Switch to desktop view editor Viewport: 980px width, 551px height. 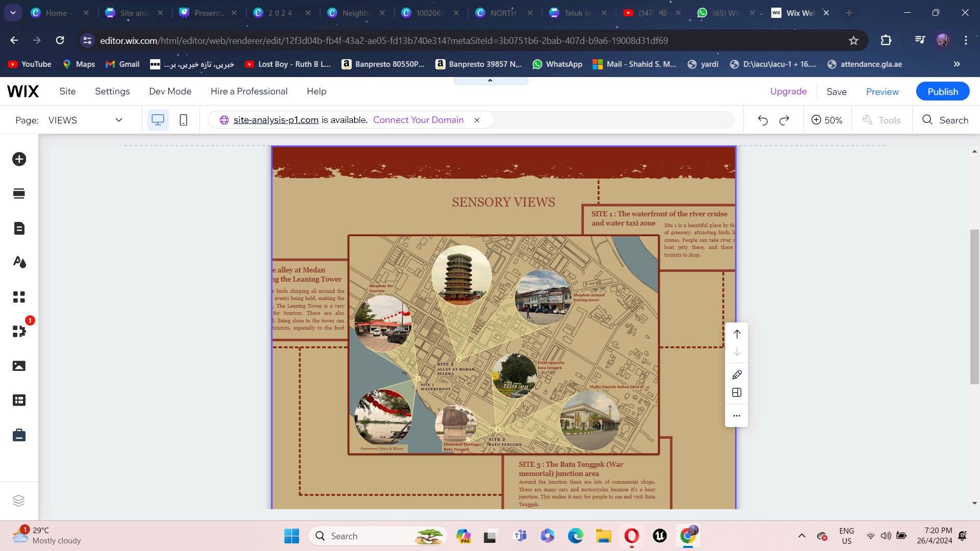[x=158, y=120]
